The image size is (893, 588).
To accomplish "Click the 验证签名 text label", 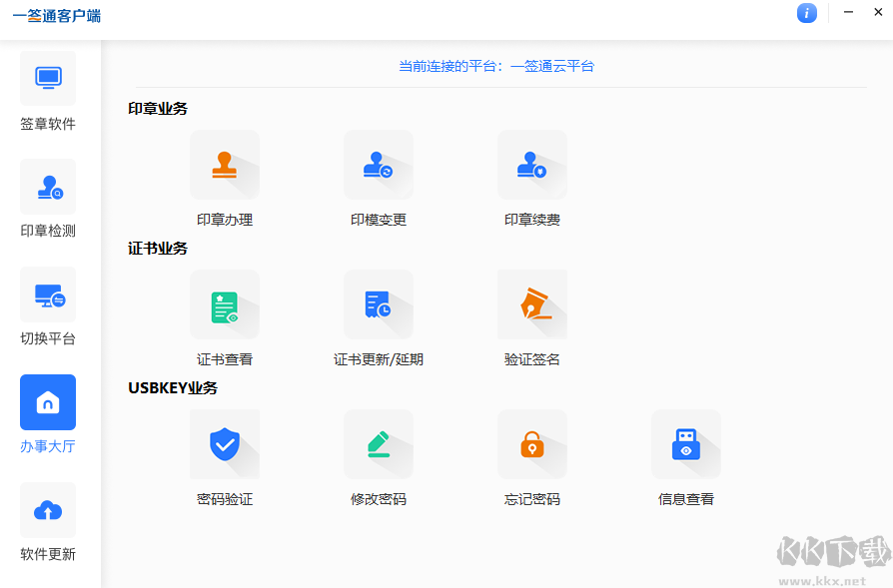I will (x=532, y=359).
